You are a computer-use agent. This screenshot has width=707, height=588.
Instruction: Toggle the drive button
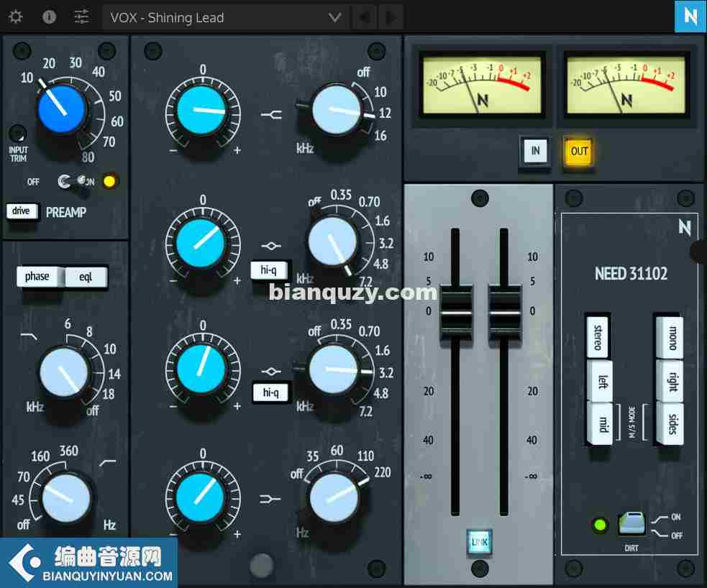(x=21, y=211)
